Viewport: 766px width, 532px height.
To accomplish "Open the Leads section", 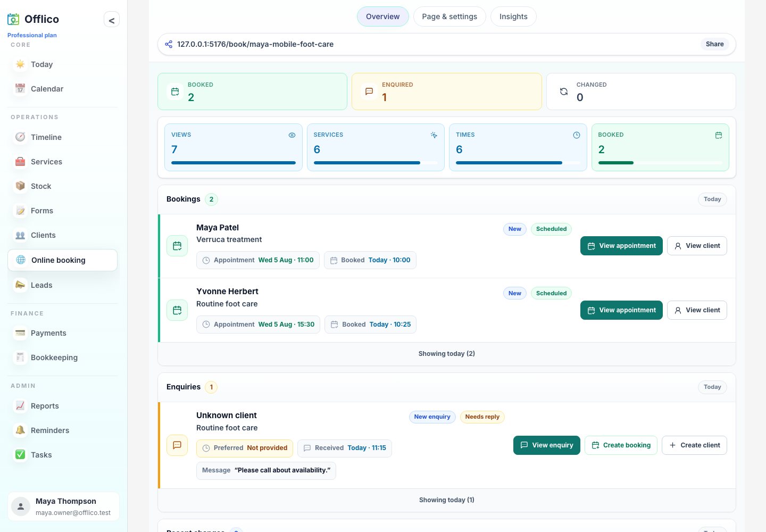I will pos(62,285).
